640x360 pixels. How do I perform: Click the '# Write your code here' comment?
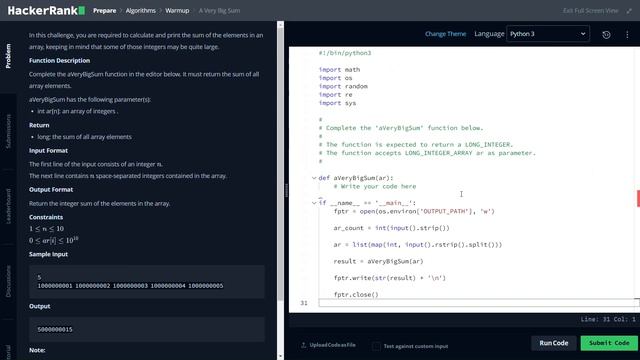[x=375, y=187]
